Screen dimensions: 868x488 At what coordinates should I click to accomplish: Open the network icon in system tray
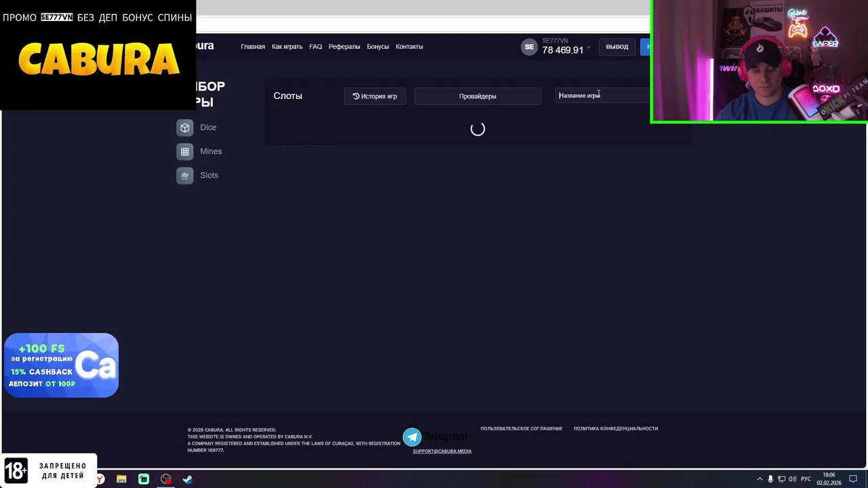781,479
